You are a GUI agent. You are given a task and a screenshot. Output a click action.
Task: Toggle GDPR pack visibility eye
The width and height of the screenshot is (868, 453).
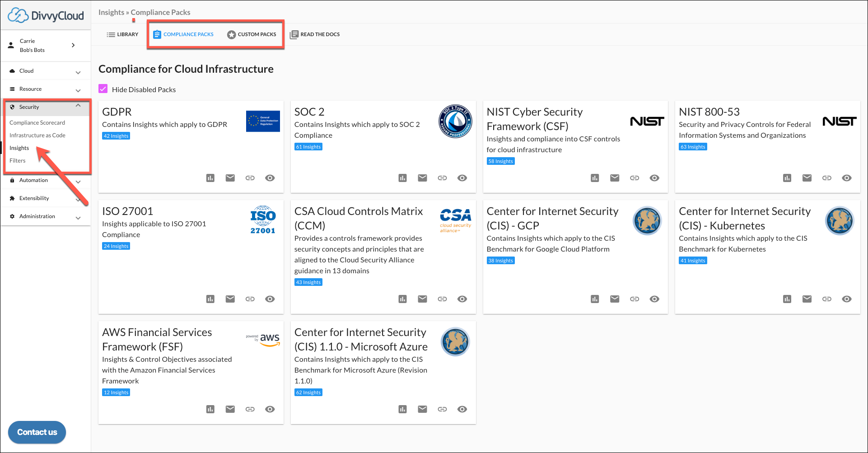click(x=270, y=178)
